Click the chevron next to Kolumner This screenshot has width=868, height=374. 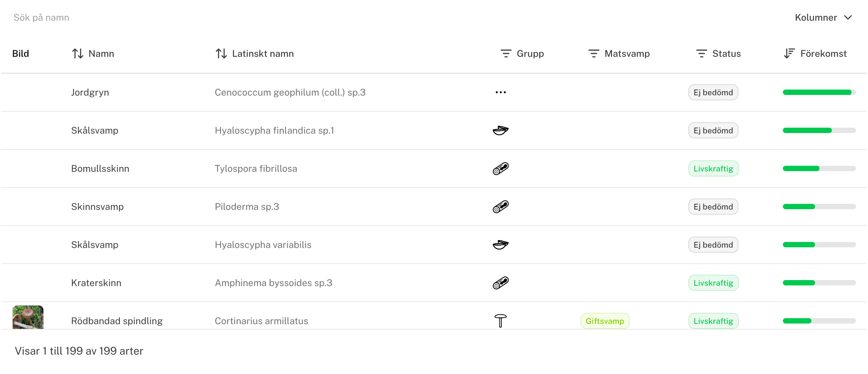pos(848,17)
